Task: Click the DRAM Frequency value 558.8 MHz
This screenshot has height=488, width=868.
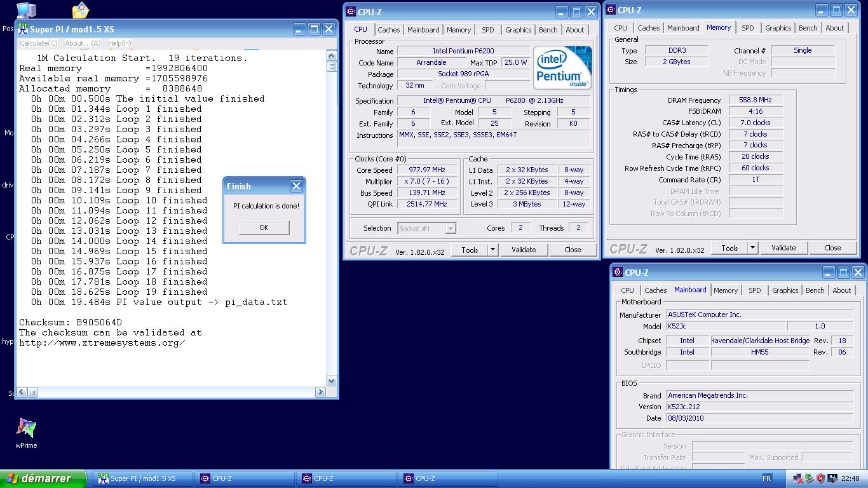Action: pyautogui.click(x=756, y=100)
